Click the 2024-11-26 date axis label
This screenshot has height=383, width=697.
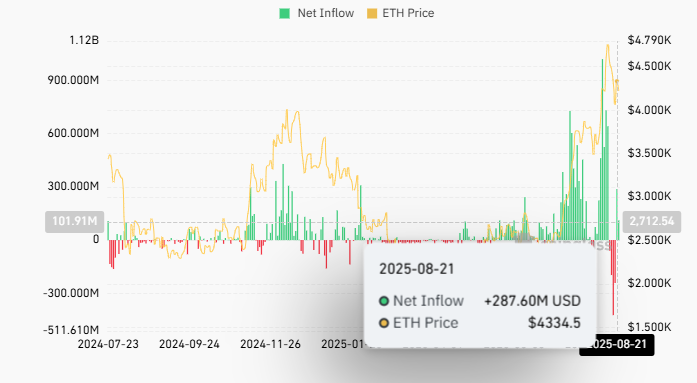click(x=270, y=344)
